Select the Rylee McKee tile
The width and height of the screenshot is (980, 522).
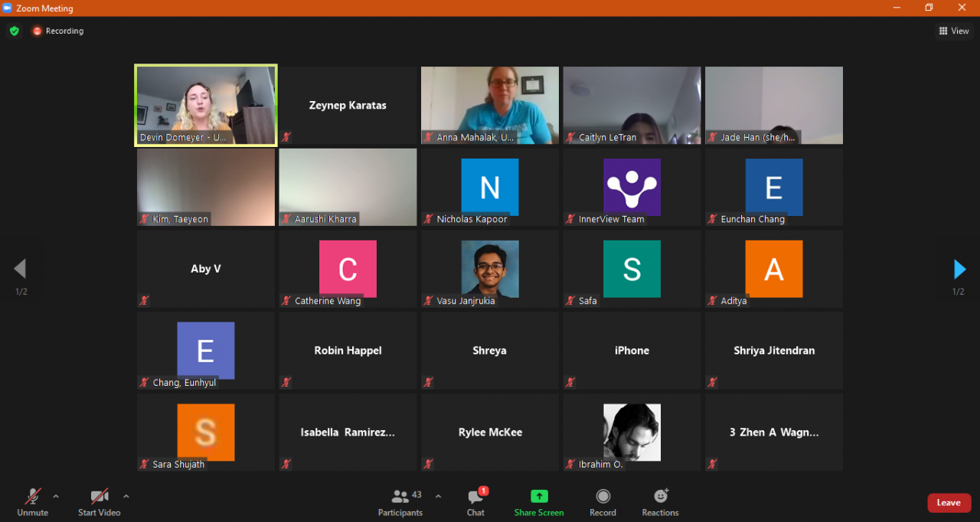pos(490,432)
